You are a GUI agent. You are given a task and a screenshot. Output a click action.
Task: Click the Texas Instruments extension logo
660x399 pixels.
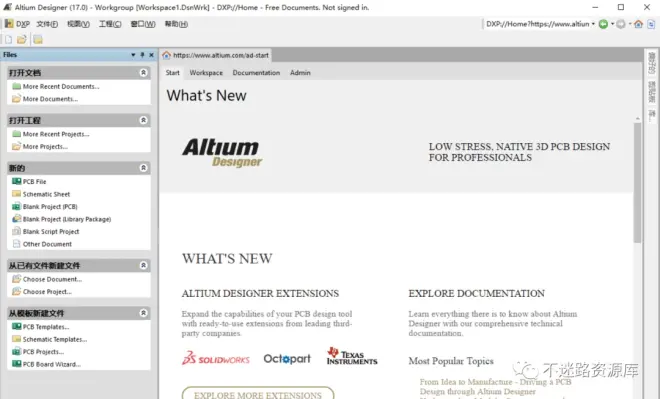pos(352,356)
